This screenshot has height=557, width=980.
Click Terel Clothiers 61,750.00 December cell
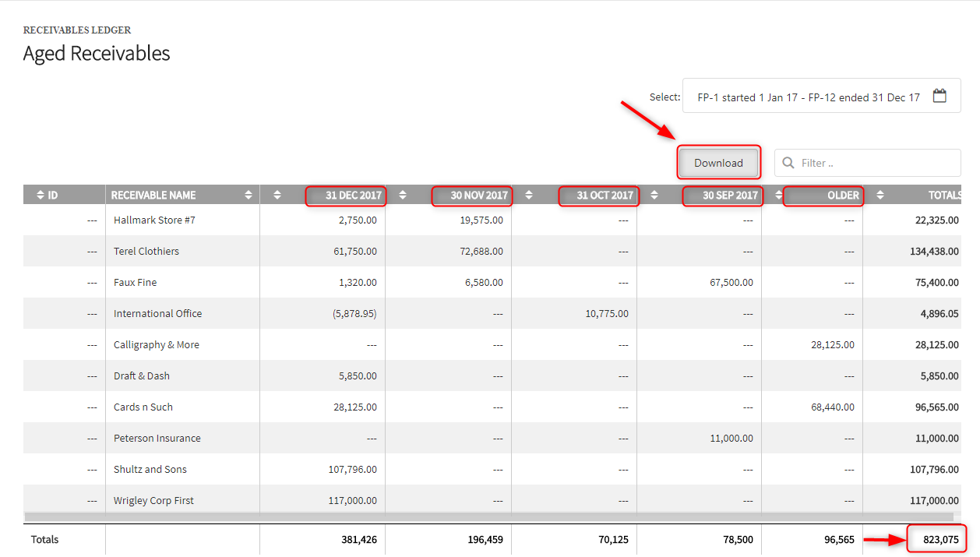pyautogui.click(x=354, y=251)
